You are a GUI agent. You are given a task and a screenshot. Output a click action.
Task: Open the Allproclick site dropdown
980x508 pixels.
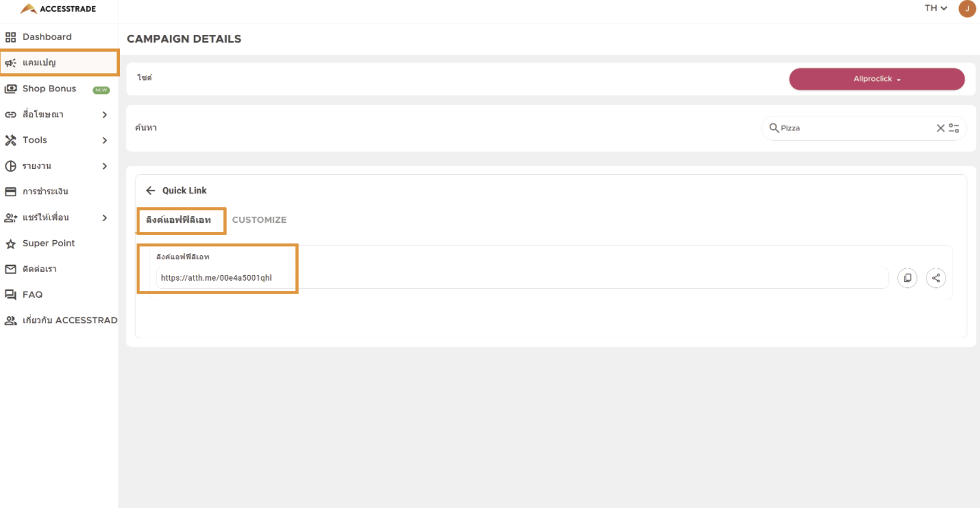coord(876,79)
